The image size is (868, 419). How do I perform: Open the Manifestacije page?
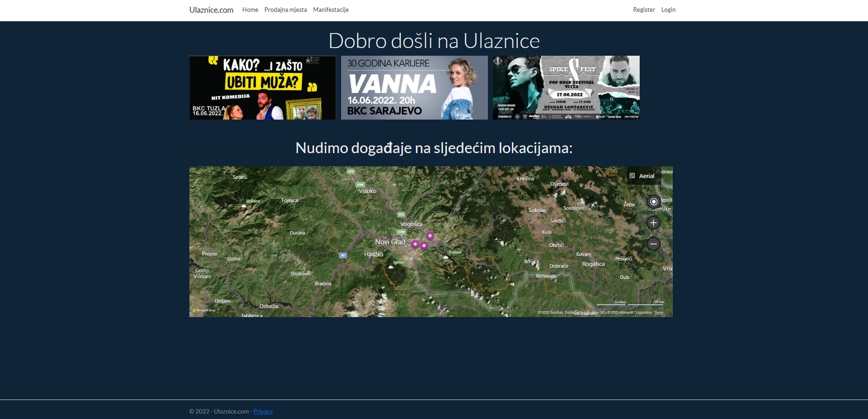[331, 10]
